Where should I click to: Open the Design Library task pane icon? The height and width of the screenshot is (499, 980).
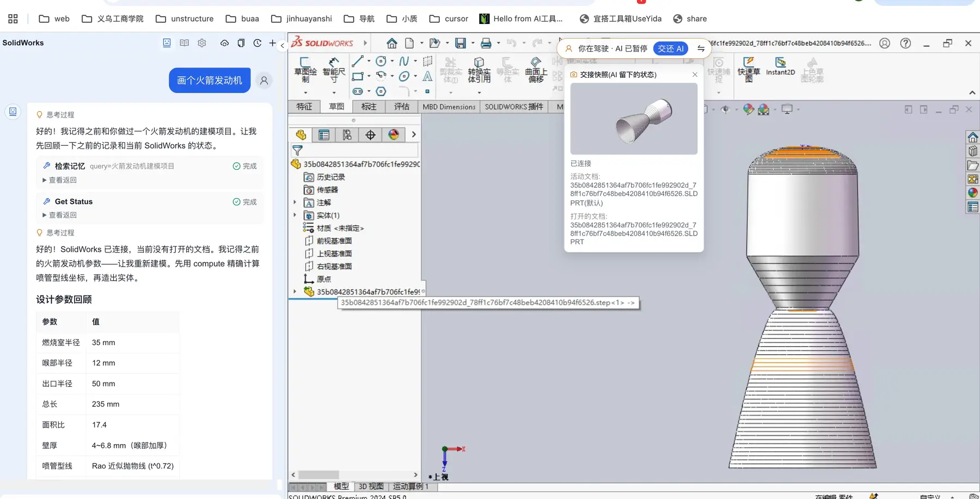[x=973, y=151]
